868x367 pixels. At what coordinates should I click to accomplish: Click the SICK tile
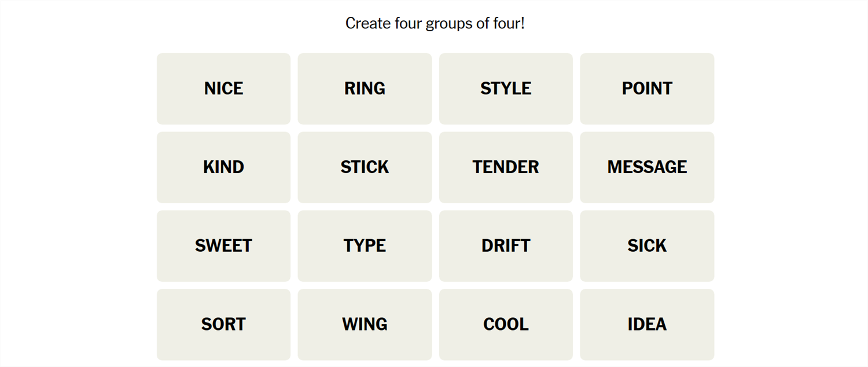[647, 245]
